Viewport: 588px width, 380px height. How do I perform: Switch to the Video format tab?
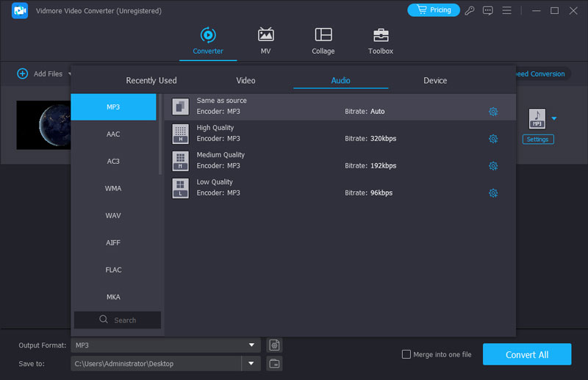tap(245, 81)
